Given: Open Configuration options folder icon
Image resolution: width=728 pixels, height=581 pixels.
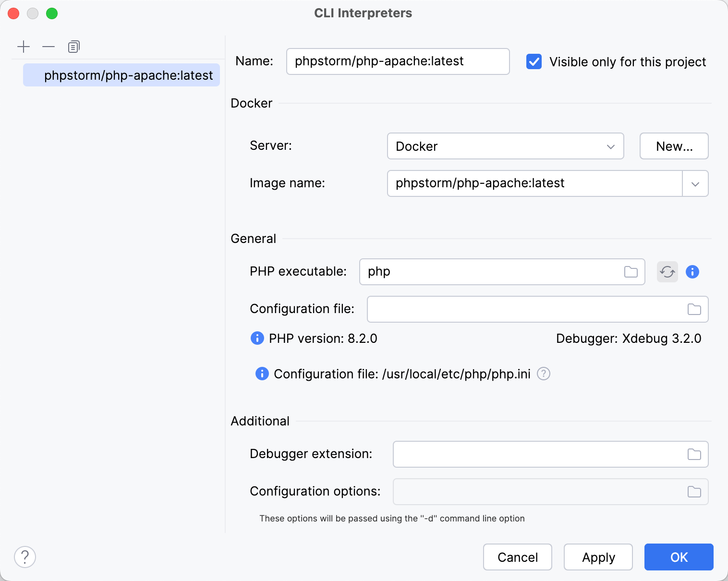Looking at the screenshot, I should [x=694, y=492].
